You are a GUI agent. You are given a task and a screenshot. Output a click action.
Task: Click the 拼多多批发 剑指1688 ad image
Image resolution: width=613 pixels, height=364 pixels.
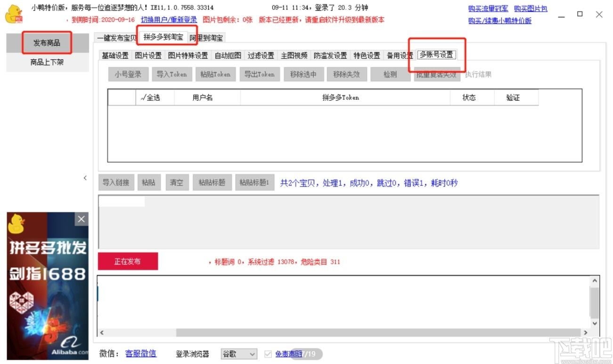(x=48, y=286)
